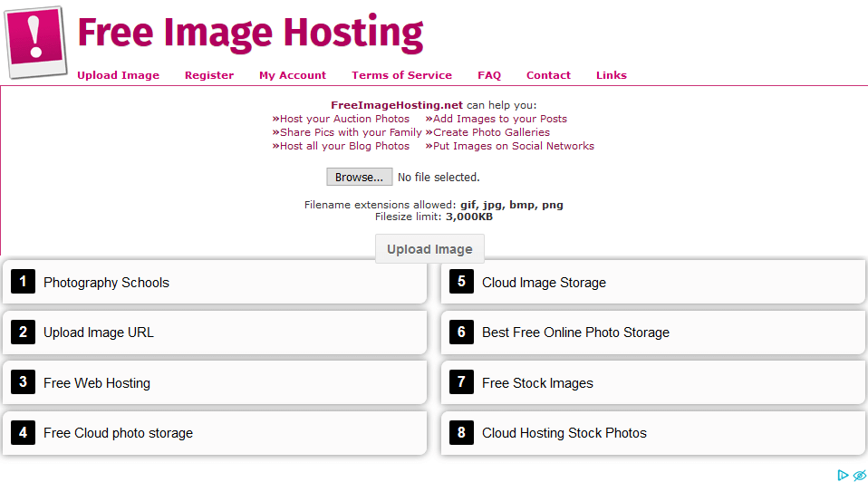
Task: Click the number 2 badge beside Upload Image URL
Action: point(24,332)
